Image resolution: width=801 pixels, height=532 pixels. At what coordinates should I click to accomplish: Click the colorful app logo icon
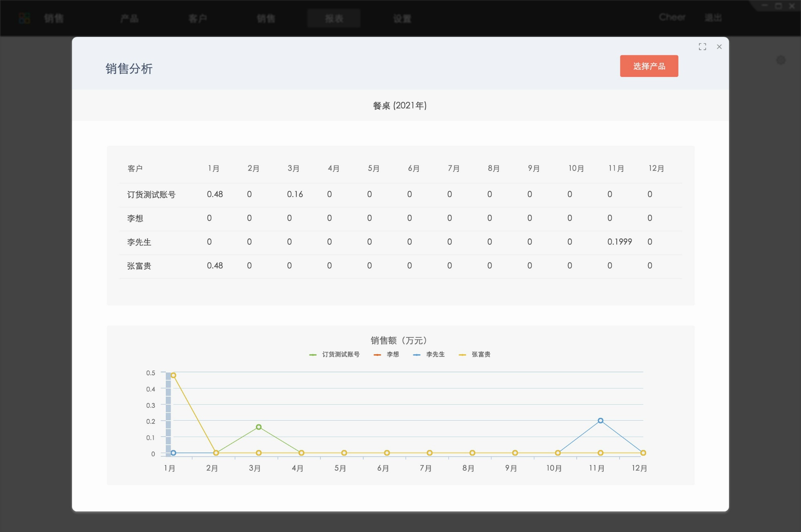(x=25, y=18)
